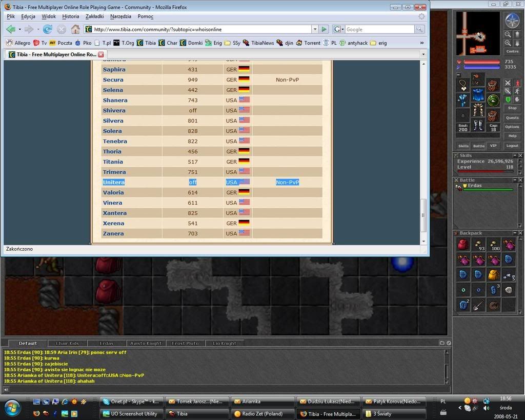Minimize the Skills panel
The width and height of the screenshot is (525, 420).
tap(515, 155)
